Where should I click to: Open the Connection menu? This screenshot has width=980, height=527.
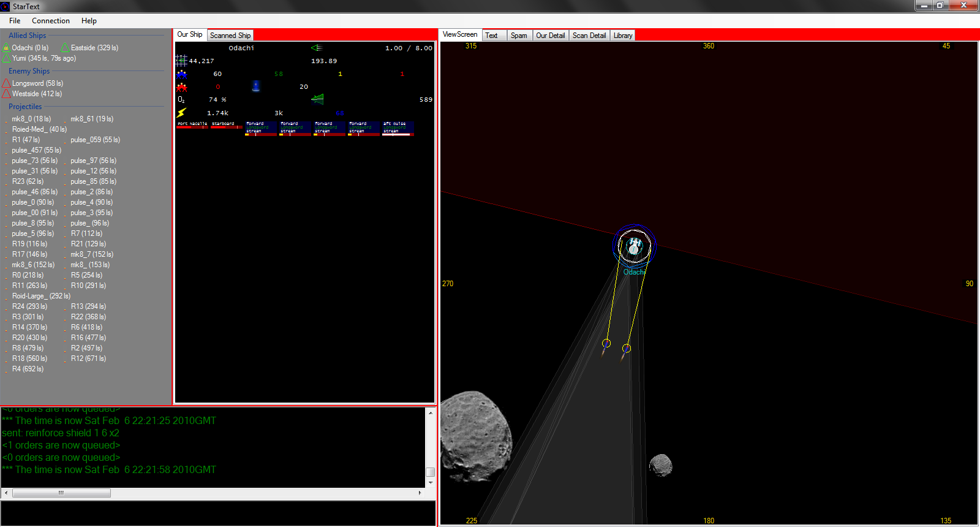click(x=51, y=21)
